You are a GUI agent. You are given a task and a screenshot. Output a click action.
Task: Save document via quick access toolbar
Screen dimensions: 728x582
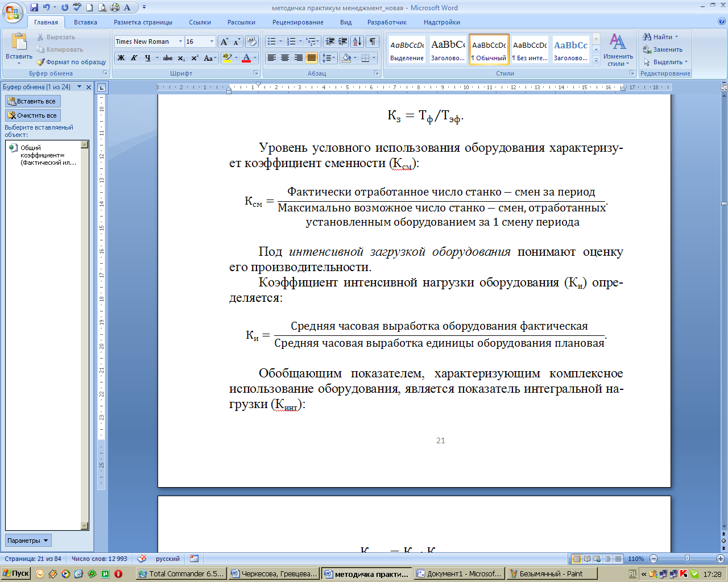point(34,7)
